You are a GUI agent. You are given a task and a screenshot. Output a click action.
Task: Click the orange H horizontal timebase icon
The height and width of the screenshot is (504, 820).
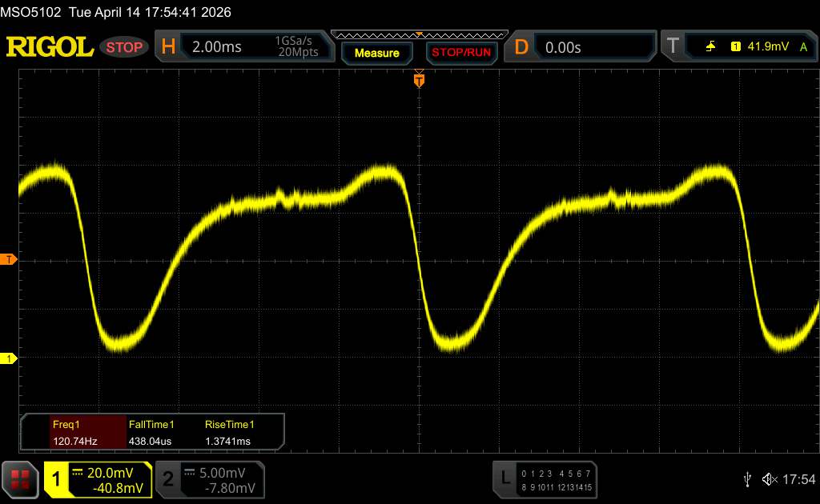pyautogui.click(x=168, y=47)
